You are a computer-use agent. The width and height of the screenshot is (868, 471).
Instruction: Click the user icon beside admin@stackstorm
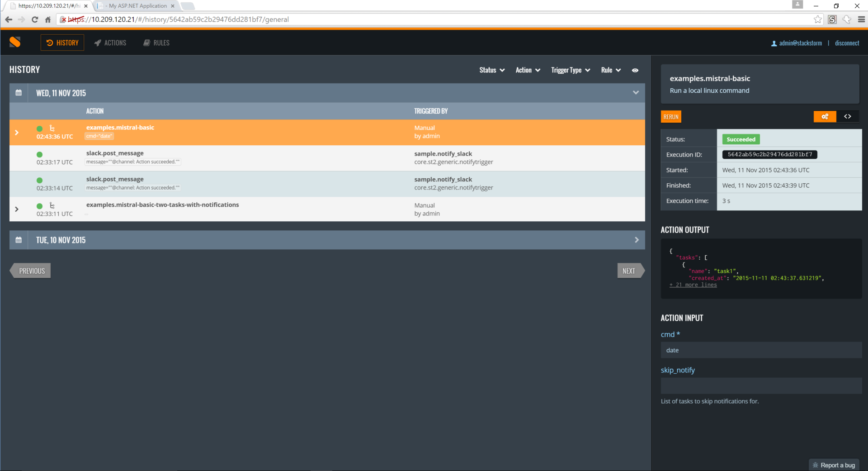774,43
